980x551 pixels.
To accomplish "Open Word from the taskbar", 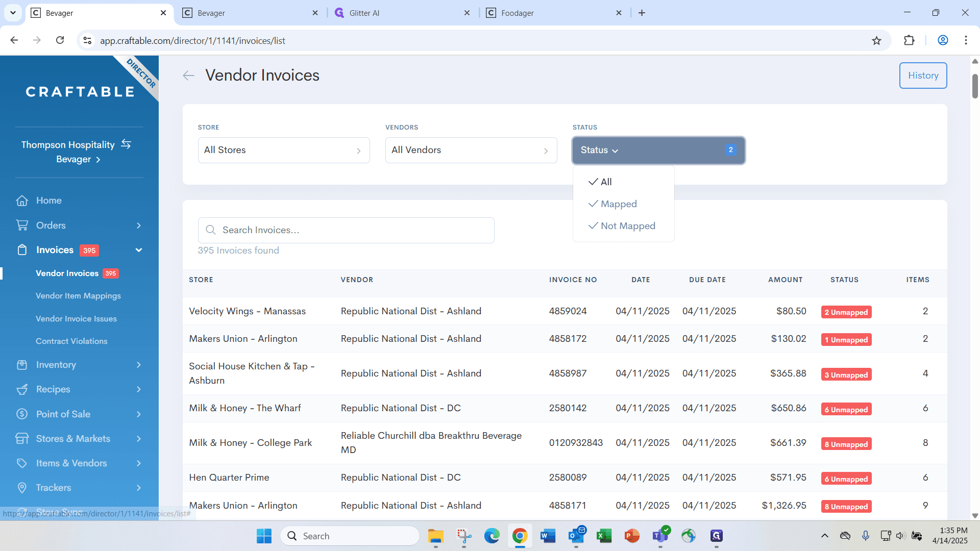I will point(548,536).
